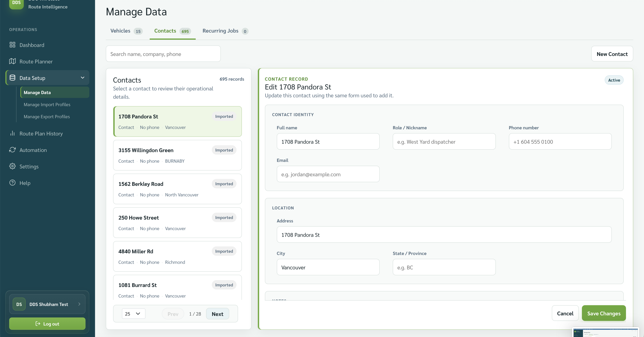Image resolution: width=644 pixels, height=337 pixels.
Task: Click the State / Province field
Action: (x=444, y=267)
